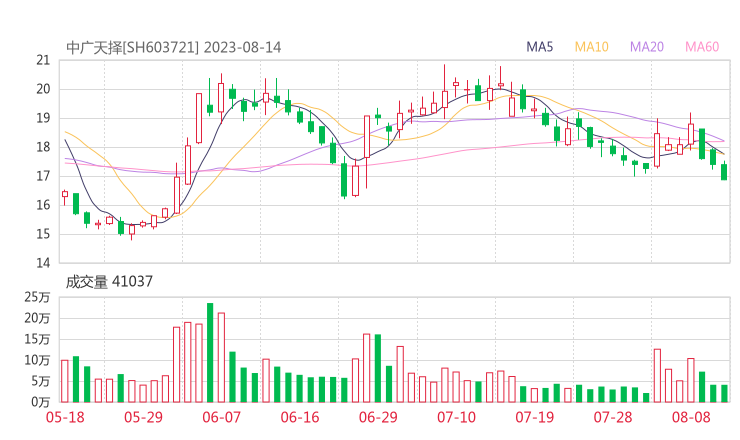The width and height of the screenshot is (740, 440).
Task: Click the 20万 volume axis label
Action: [x=37, y=319]
